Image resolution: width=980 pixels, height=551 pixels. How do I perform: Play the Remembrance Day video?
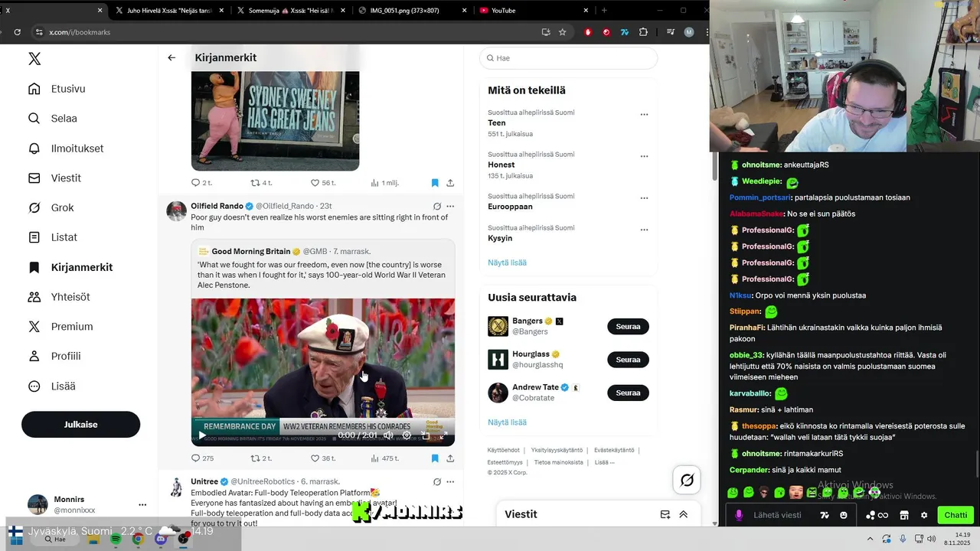tap(202, 435)
